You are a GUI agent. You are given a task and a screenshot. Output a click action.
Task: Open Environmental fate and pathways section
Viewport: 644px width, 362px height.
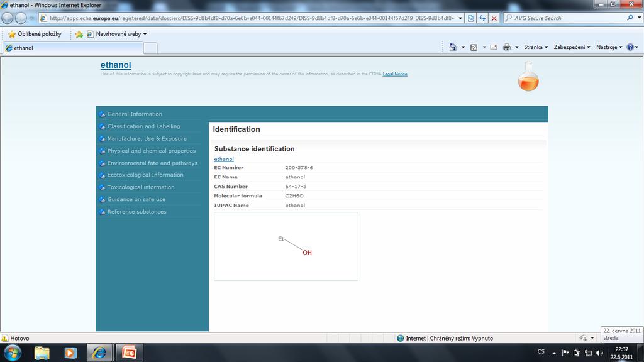click(152, 163)
